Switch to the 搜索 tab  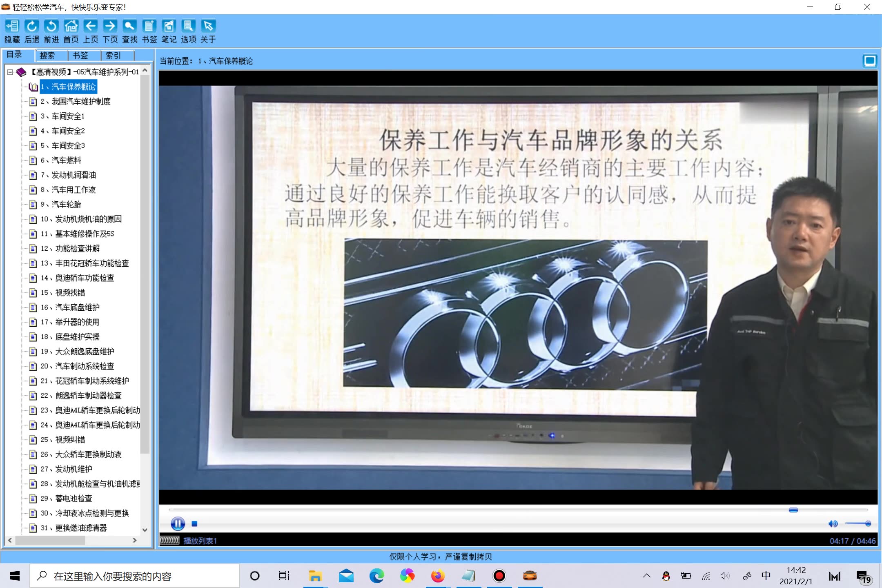pos(47,56)
